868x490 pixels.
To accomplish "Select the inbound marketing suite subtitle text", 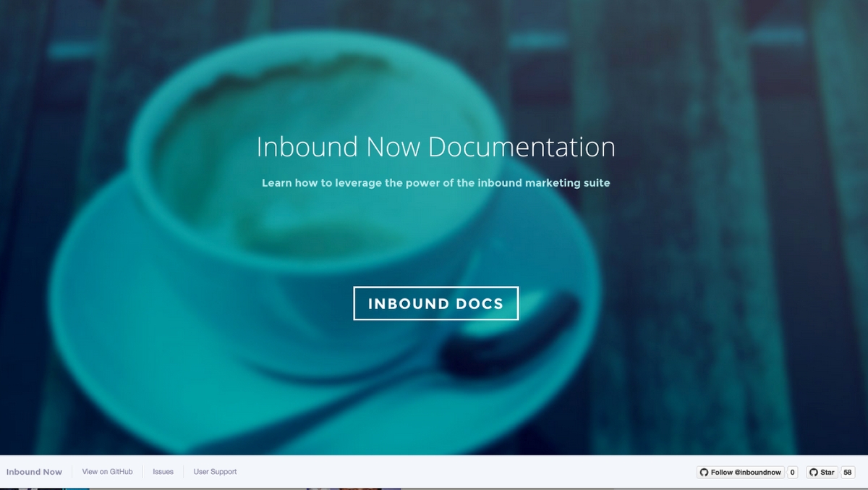I will [436, 183].
